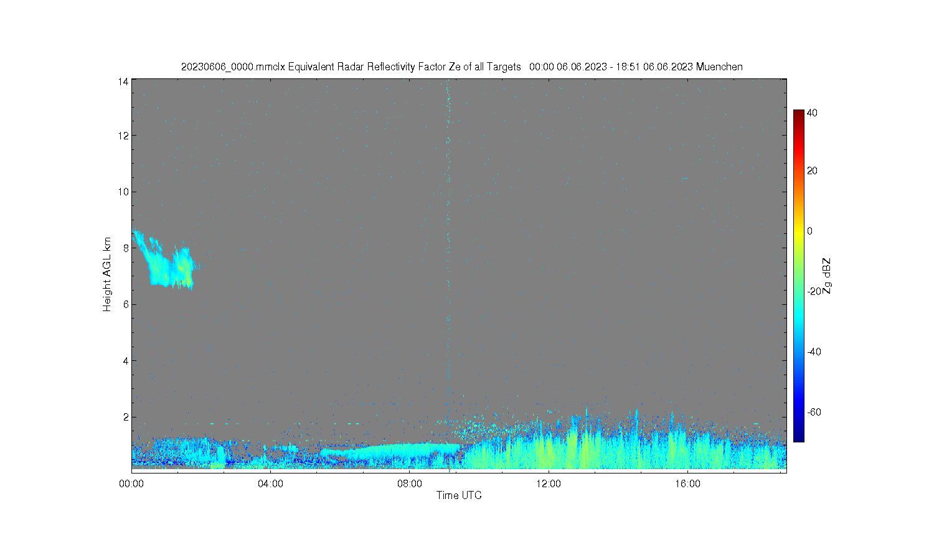Click the 12:00 time tick label
Viewport: 934px width, 560px height.
pos(549,483)
